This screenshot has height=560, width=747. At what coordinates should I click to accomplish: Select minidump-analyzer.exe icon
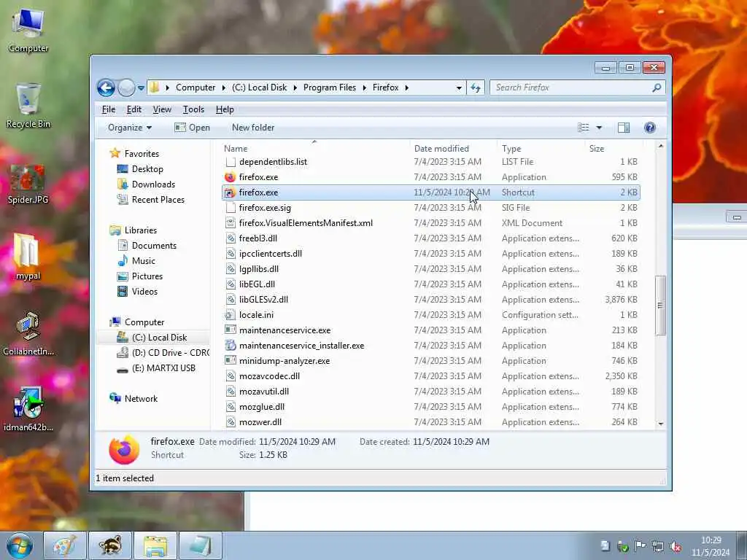click(x=230, y=360)
